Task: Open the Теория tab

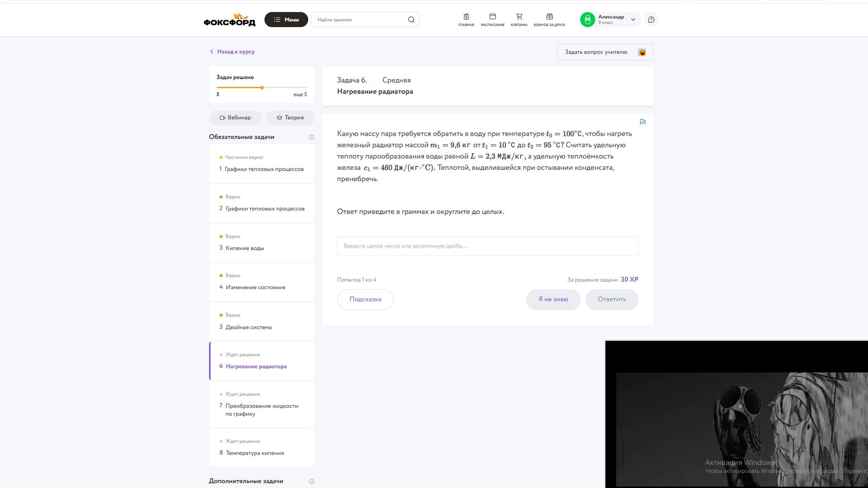Action: pyautogui.click(x=290, y=117)
